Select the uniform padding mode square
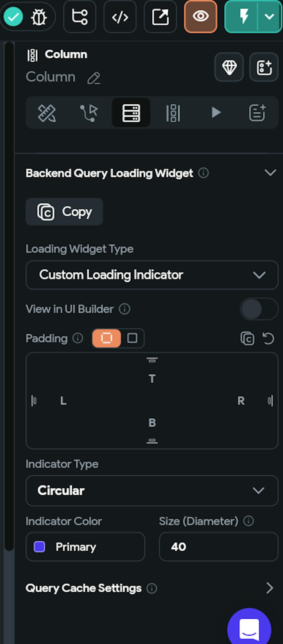283x644 pixels. click(132, 338)
